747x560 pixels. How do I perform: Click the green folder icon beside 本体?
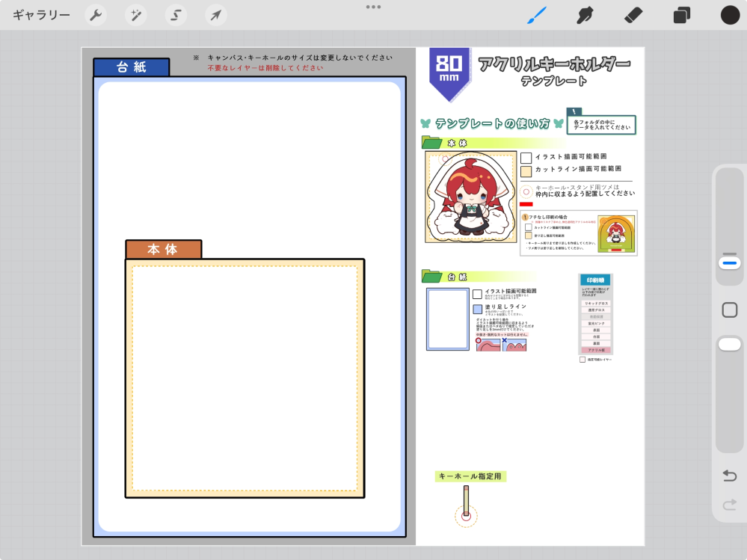(x=432, y=142)
